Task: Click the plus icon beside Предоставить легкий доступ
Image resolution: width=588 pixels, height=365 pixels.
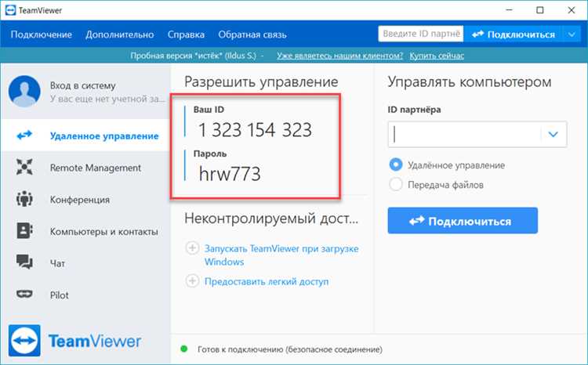Action: 192,280
